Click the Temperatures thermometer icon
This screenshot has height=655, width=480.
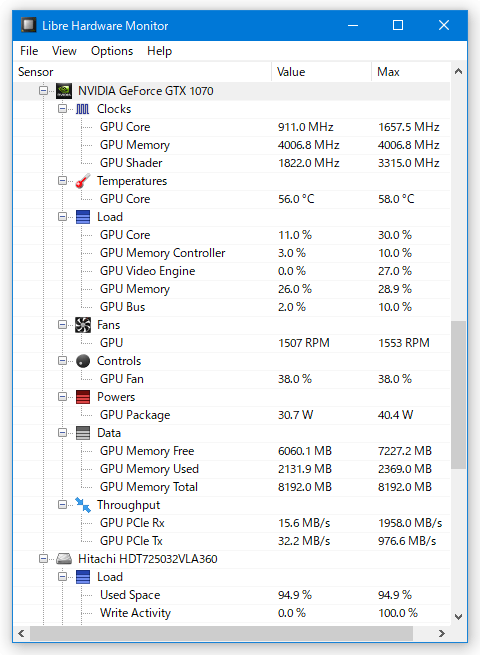[83, 181]
